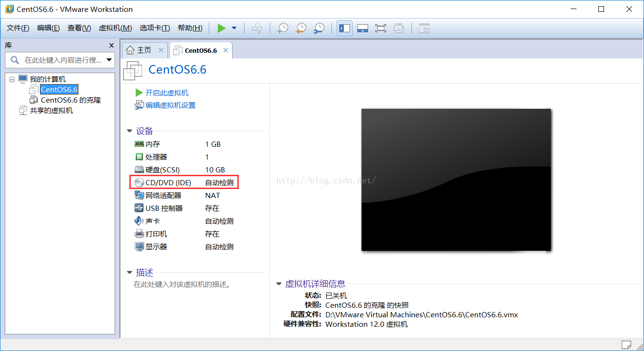The image size is (644, 351).
Task: Click the power on green play icon
Action: tap(221, 28)
